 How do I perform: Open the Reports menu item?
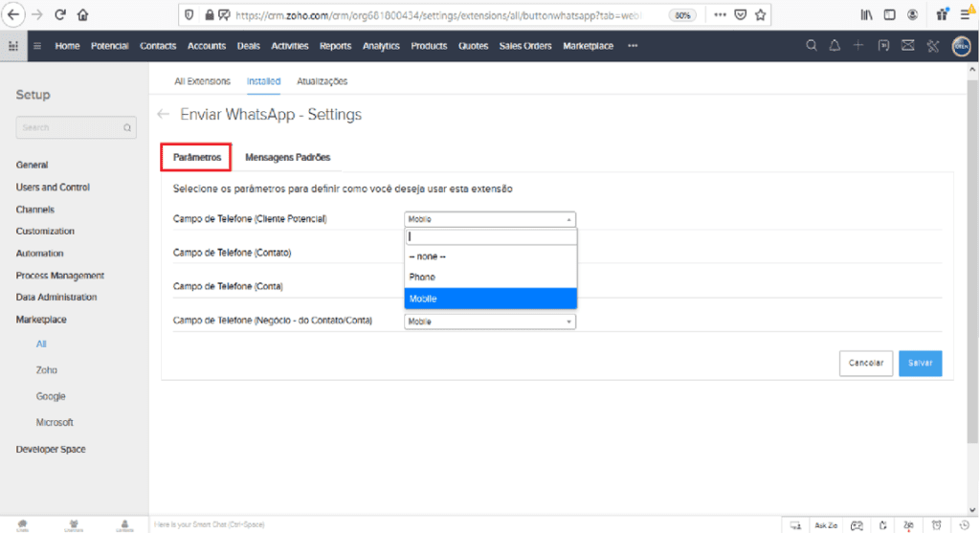(335, 46)
